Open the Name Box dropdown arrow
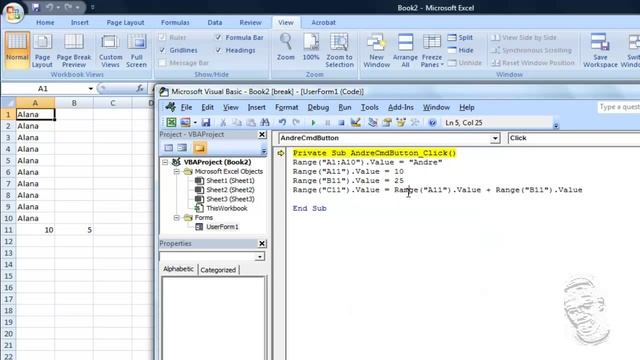Viewport: 640px width, 360px height. 90,89
